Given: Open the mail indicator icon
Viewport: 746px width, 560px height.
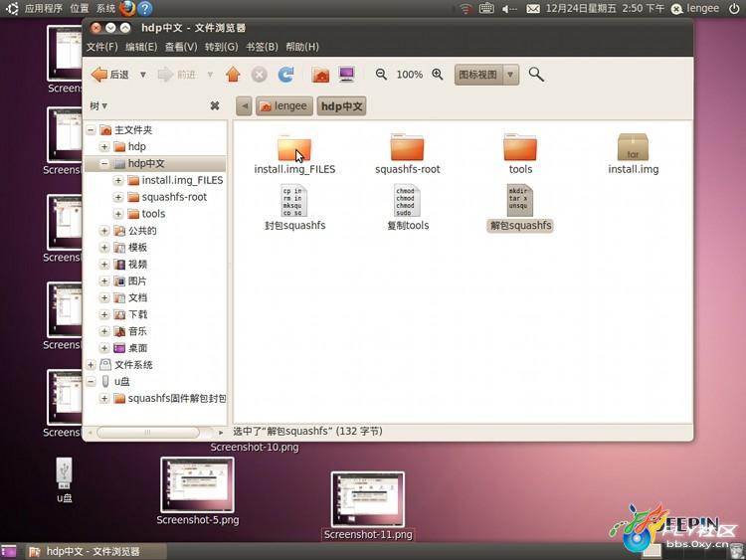Looking at the screenshot, I should click(x=533, y=9).
